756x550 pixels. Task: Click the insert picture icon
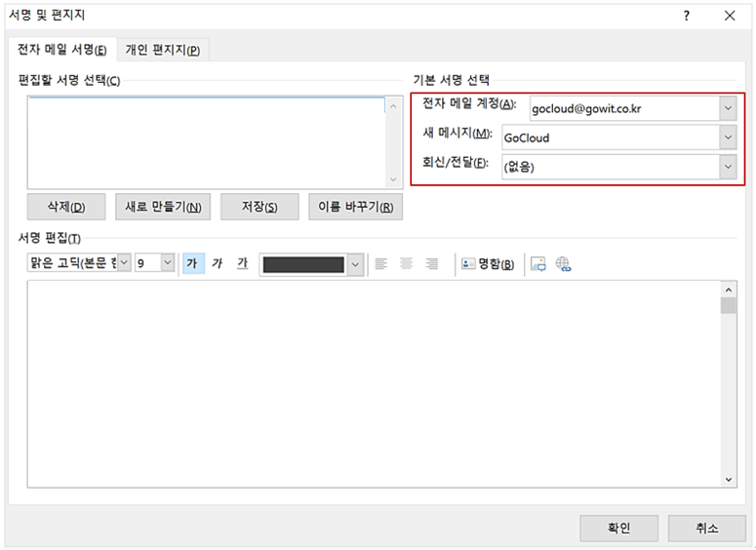tap(538, 264)
